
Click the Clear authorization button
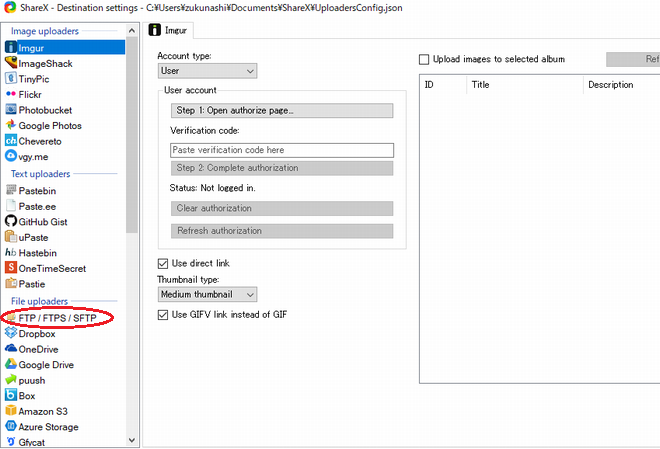pyautogui.click(x=282, y=208)
